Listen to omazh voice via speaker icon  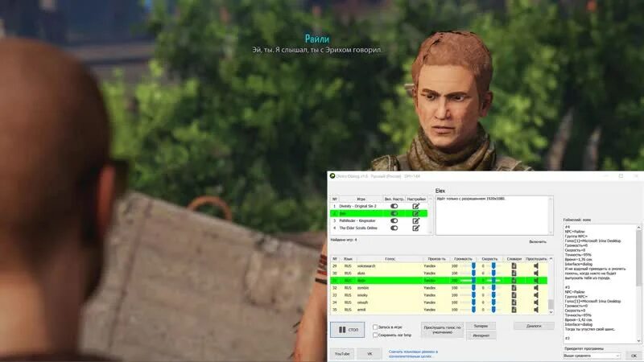pos(536,302)
